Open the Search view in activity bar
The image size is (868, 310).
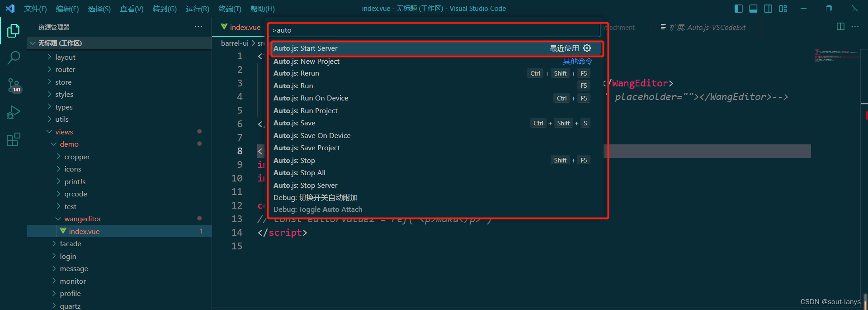pos(14,58)
